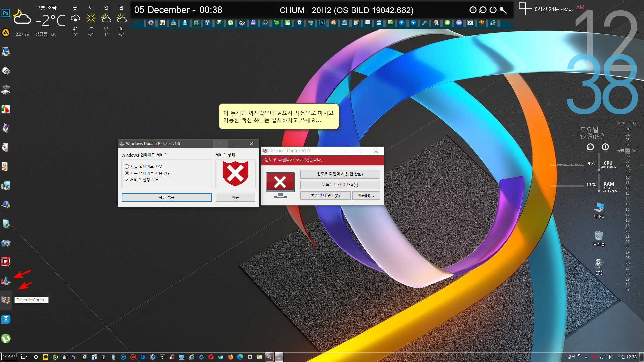The image size is (644, 362).
Task: Click the START button on taskbar
Action: coord(9,357)
